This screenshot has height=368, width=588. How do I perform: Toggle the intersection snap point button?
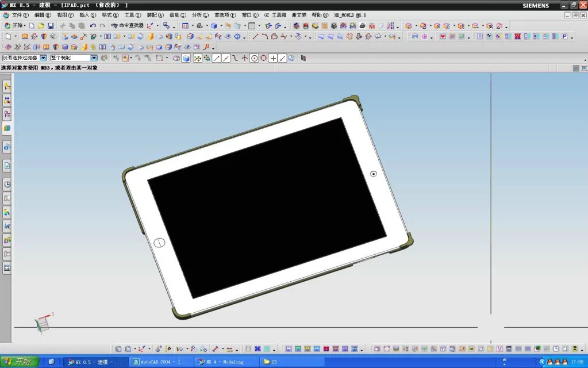pyautogui.click(x=244, y=58)
